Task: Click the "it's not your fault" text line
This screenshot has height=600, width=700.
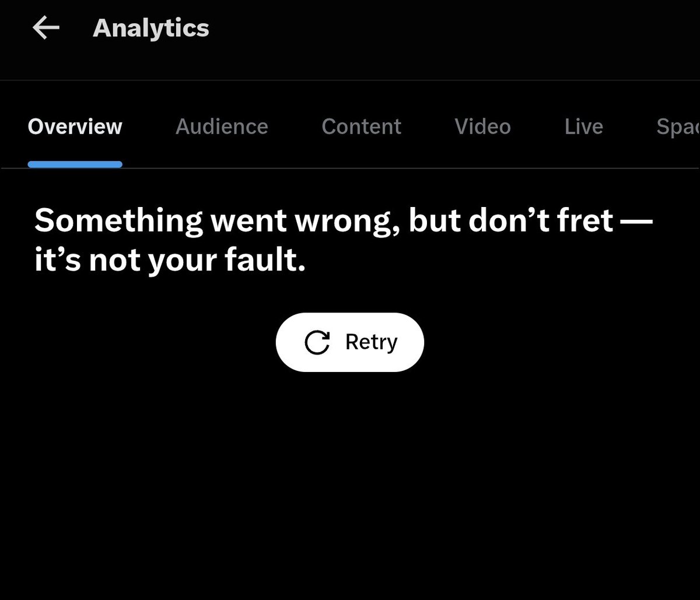Action: tap(170, 261)
